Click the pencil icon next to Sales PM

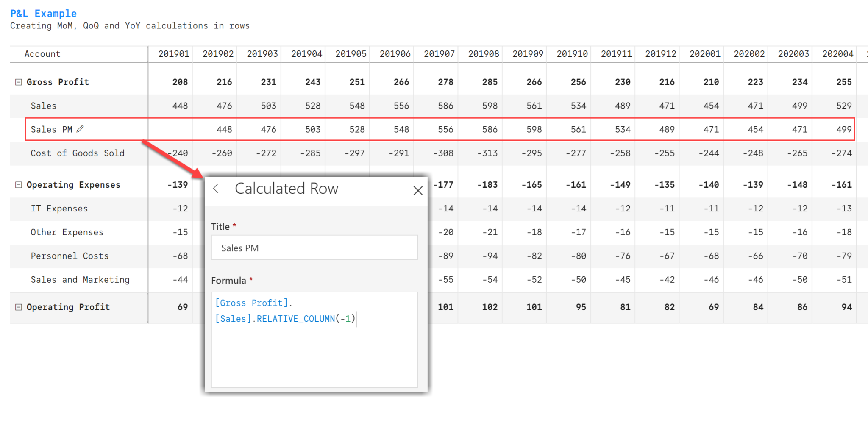click(80, 129)
